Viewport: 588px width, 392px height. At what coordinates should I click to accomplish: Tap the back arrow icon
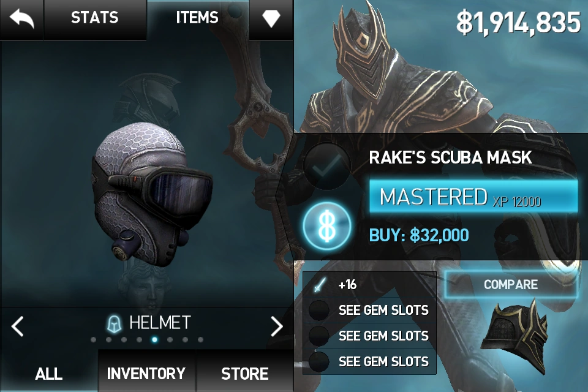pos(21,18)
